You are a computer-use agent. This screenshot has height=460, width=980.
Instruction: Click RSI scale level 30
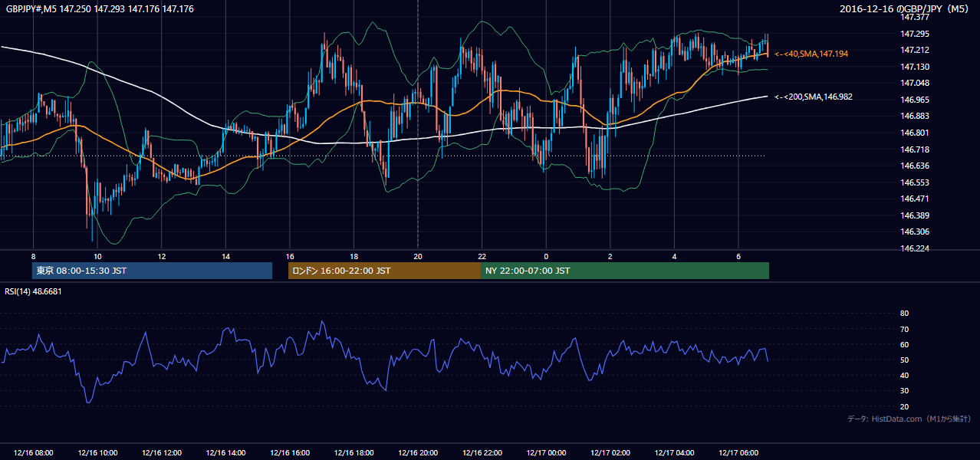coord(904,391)
